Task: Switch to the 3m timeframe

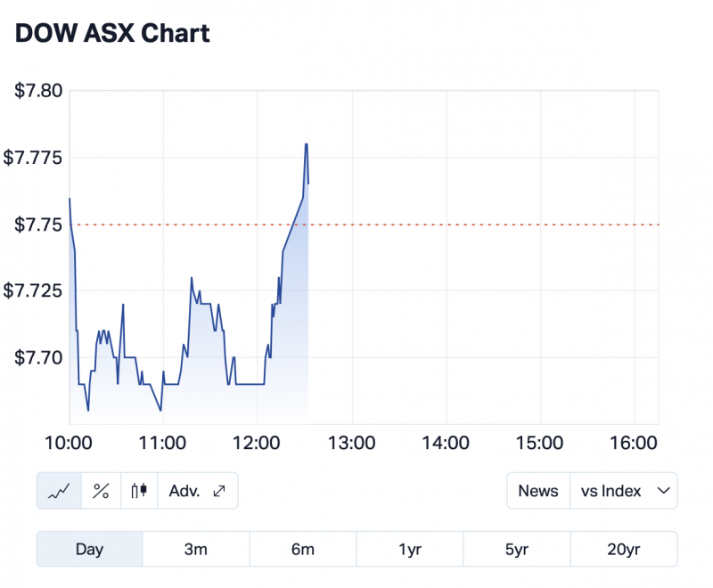Action: click(196, 550)
